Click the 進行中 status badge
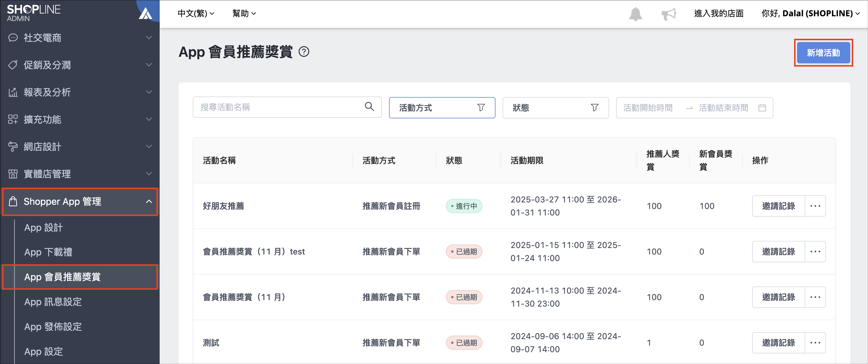This screenshot has height=364, width=868. tap(464, 206)
